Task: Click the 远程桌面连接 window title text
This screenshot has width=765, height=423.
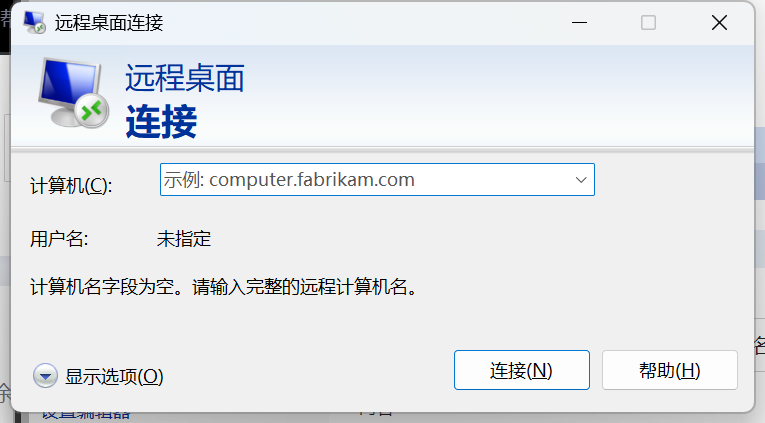Action: [x=109, y=23]
